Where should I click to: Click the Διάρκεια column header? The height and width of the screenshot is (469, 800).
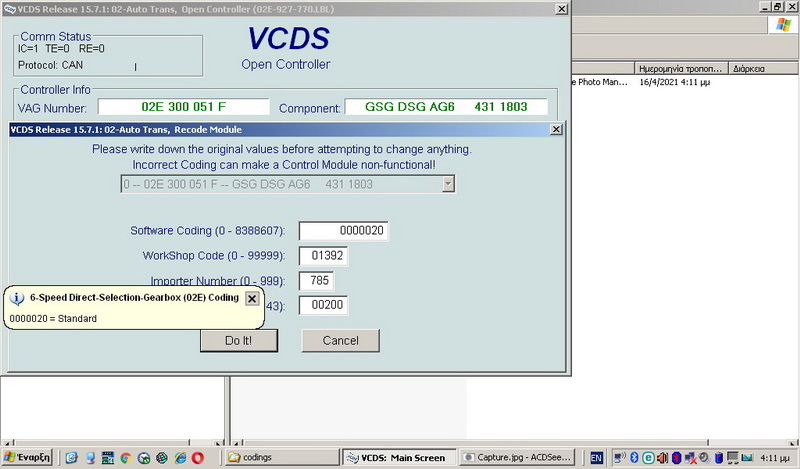pyautogui.click(x=764, y=68)
